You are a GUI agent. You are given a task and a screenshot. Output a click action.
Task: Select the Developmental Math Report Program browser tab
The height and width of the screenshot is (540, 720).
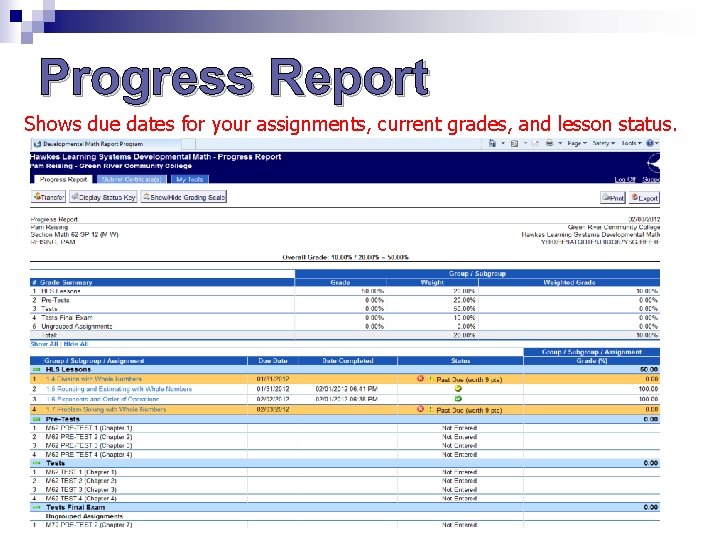106,144
